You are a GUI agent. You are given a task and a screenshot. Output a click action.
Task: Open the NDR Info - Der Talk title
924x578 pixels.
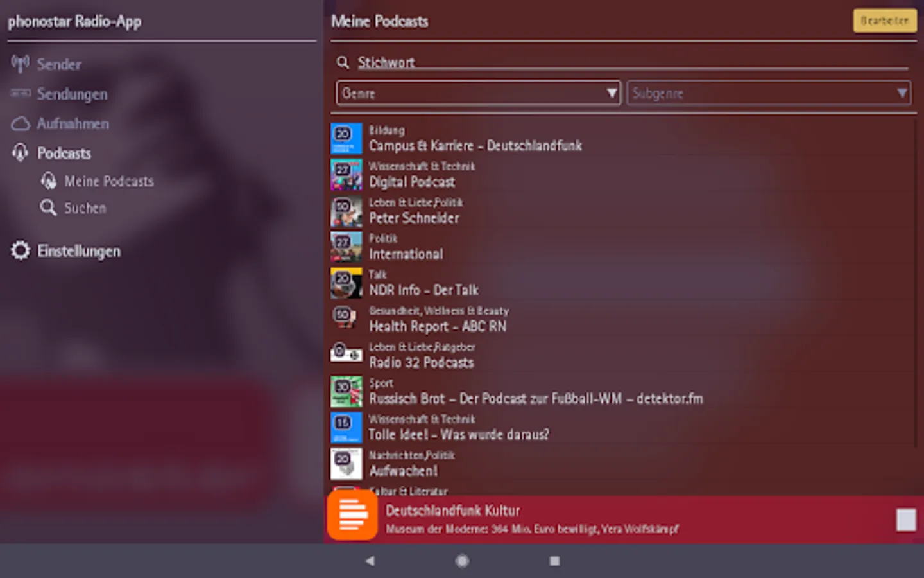tap(424, 290)
